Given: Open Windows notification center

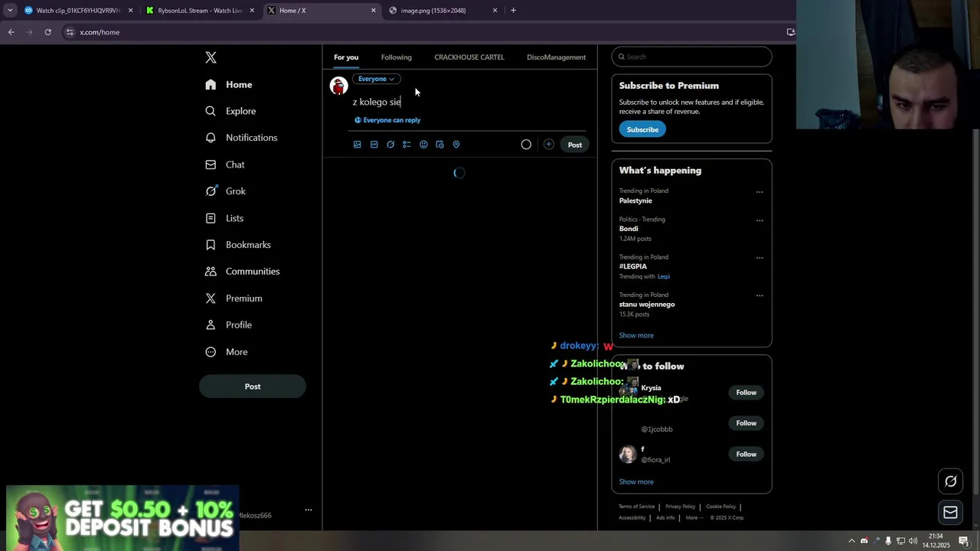Looking at the screenshot, I should point(964,541).
